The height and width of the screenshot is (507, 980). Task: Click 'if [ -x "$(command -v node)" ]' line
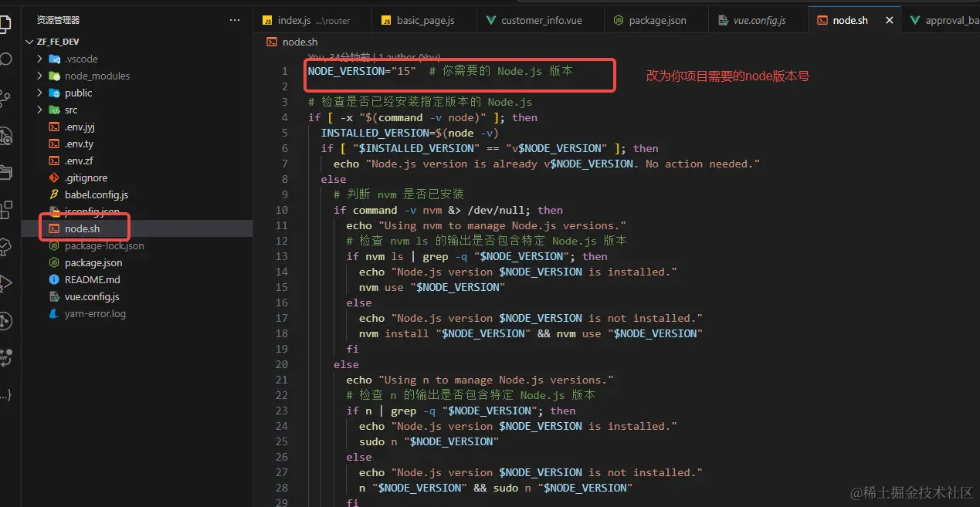point(422,117)
